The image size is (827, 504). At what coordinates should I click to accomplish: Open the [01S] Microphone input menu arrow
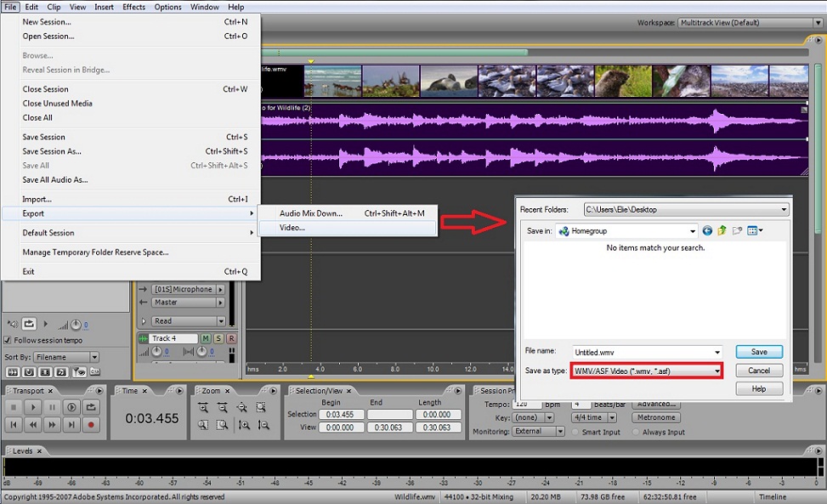click(x=220, y=290)
